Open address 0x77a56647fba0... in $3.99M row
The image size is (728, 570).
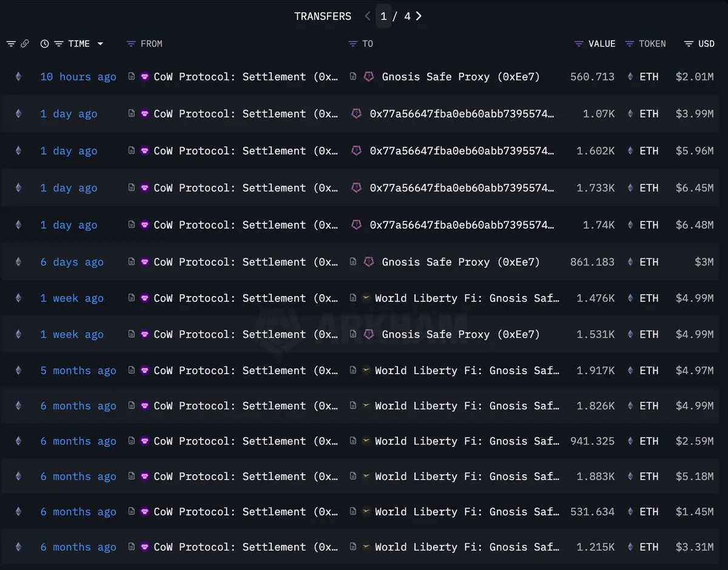(x=462, y=114)
